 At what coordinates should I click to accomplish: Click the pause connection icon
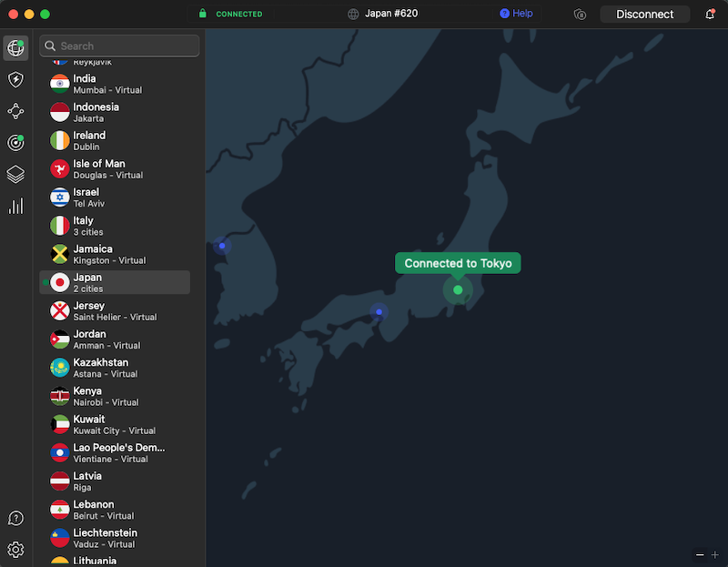[580, 15]
